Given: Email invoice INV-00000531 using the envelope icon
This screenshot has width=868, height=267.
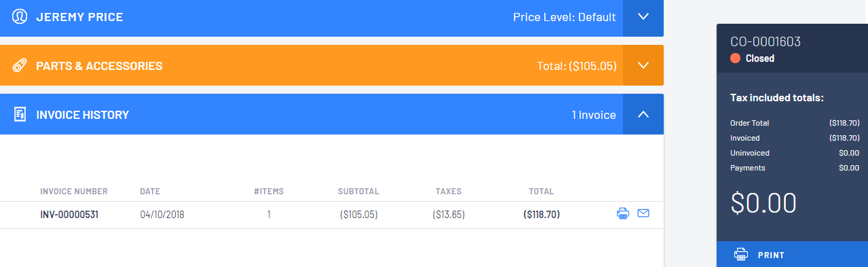Looking at the screenshot, I should tap(643, 214).
